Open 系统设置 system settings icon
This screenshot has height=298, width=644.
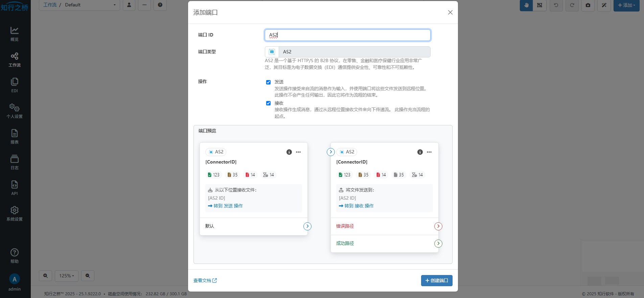(x=14, y=214)
